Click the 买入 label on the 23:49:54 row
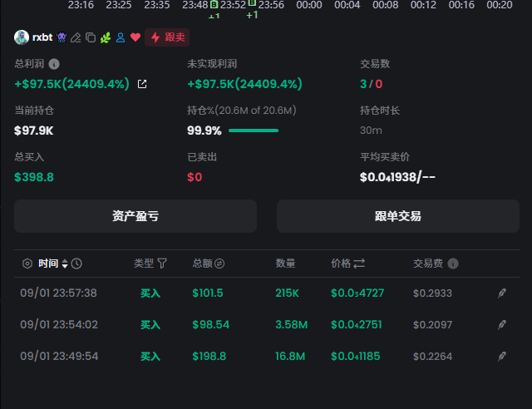 coord(150,356)
